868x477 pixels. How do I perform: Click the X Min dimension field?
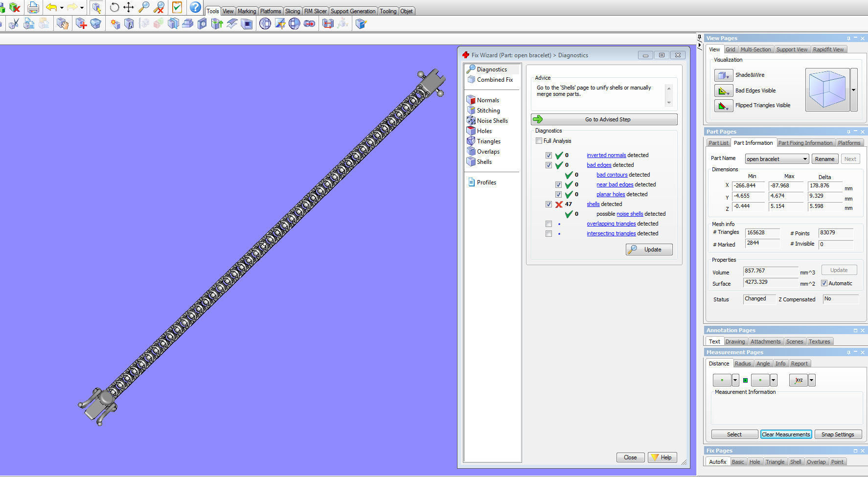[x=748, y=186]
